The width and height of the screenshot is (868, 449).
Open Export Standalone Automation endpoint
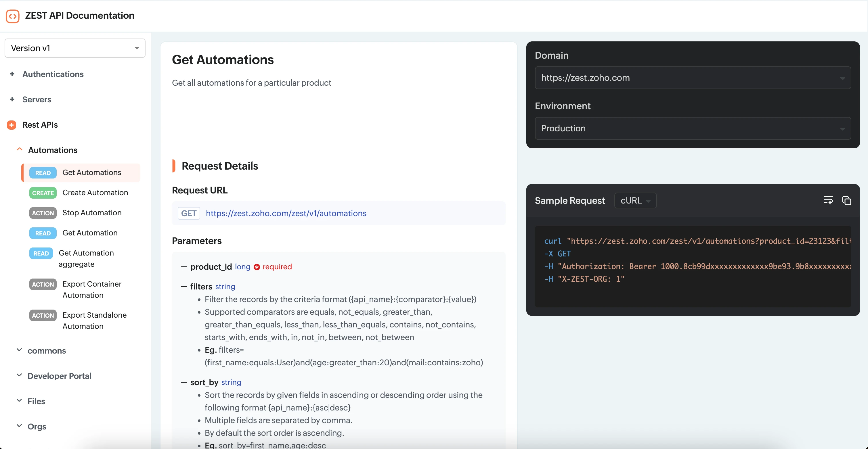[x=94, y=321]
